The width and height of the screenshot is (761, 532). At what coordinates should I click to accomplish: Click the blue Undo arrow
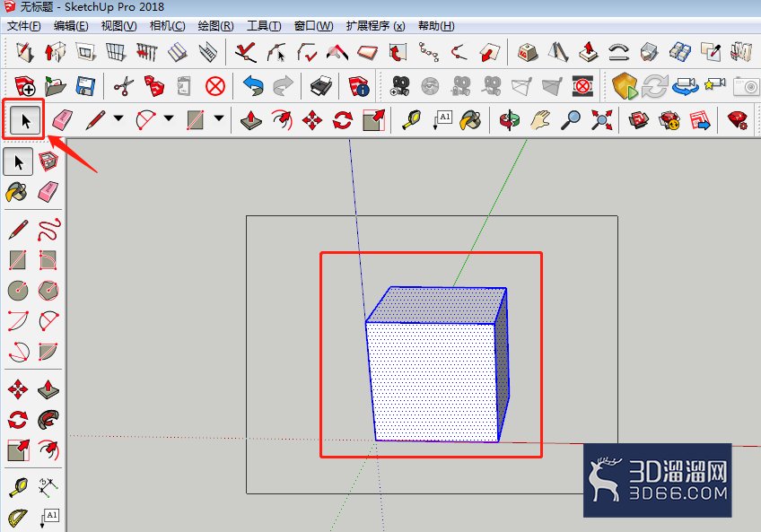pos(253,86)
